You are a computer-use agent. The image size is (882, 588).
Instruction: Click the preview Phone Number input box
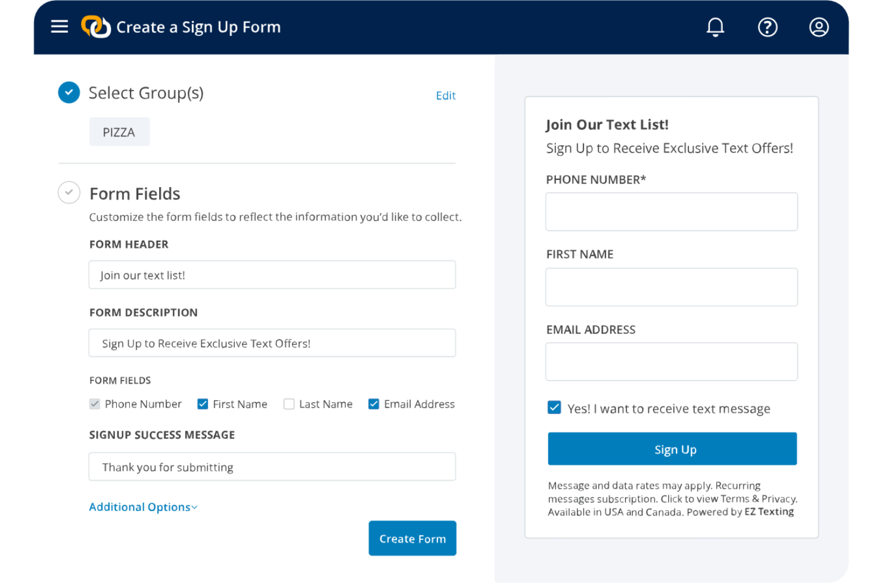[x=671, y=211]
